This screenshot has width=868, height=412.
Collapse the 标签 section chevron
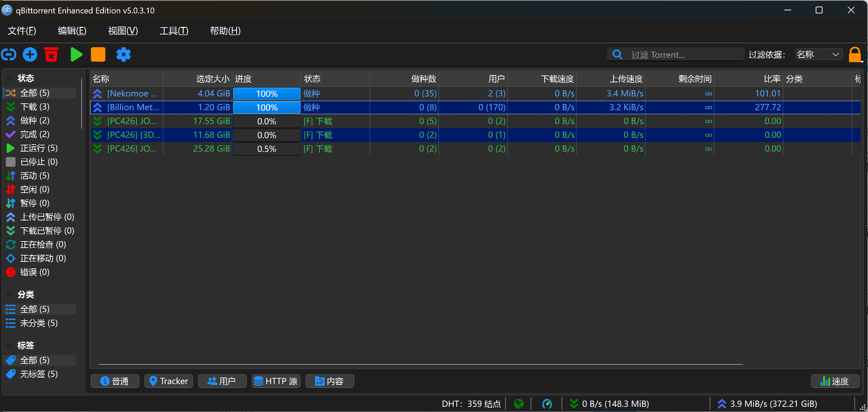click(x=9, y=346)
